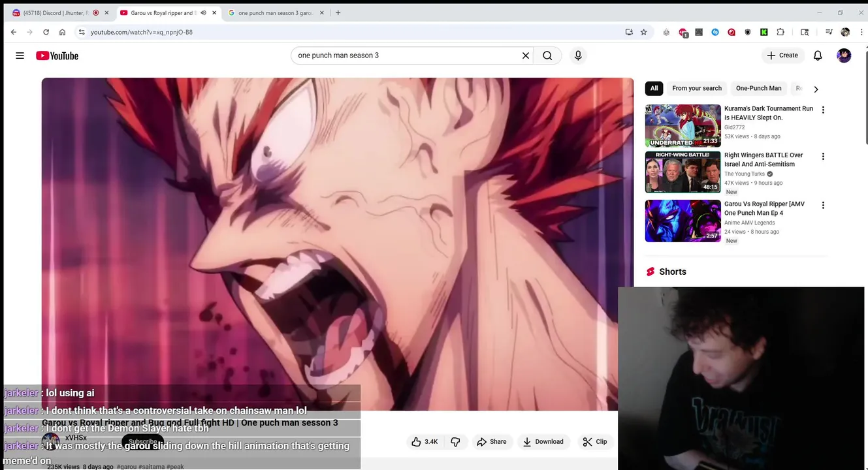
Task: Go back in browser history
Action: tap(14, 32)
